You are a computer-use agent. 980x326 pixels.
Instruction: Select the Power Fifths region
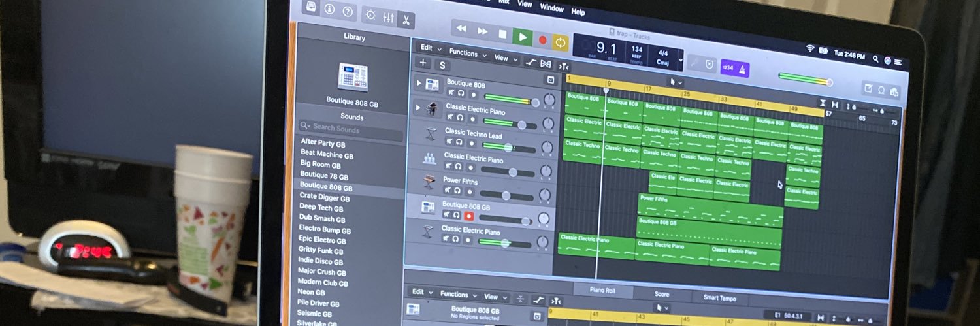(x=710, y=209)
